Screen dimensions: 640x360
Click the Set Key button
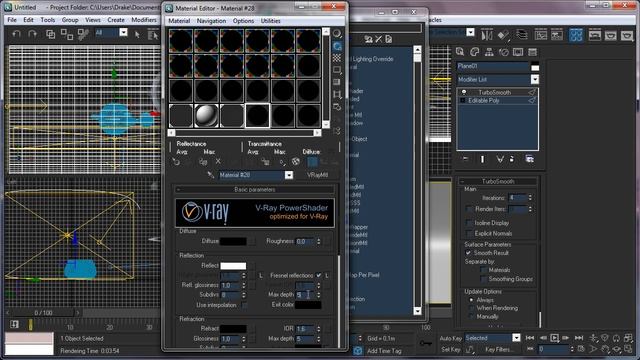tap(451, 349)
